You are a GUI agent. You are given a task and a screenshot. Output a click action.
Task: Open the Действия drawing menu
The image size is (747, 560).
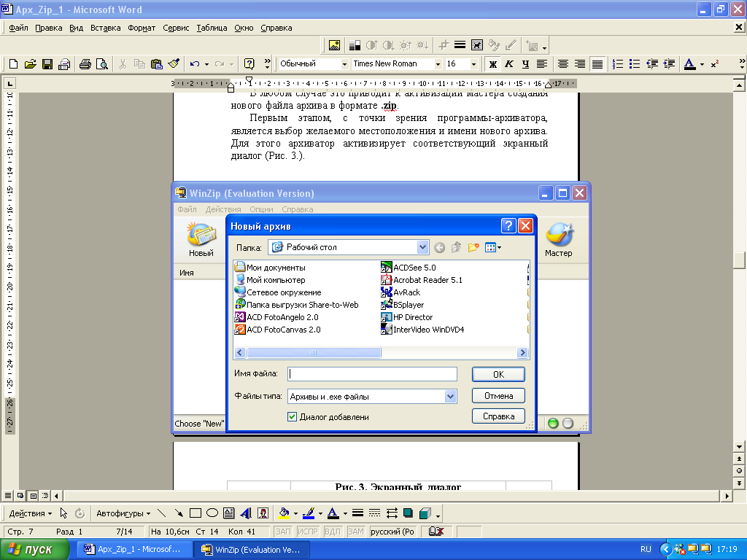coord(30,513)
